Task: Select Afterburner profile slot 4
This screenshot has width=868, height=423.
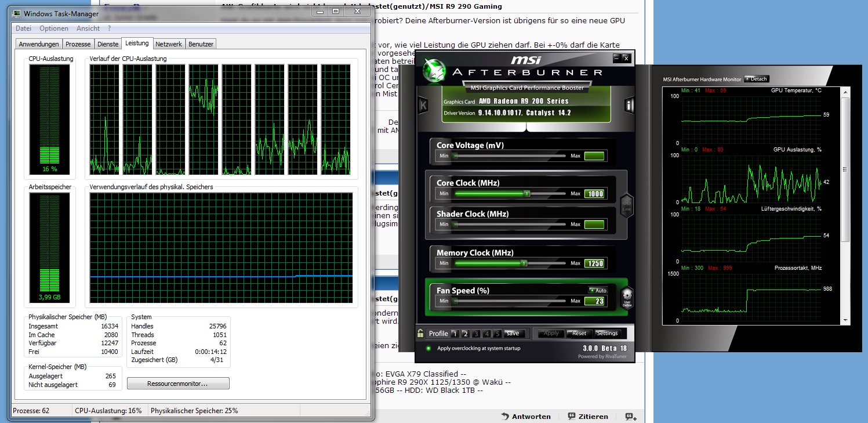Action: tap(486, 334)
